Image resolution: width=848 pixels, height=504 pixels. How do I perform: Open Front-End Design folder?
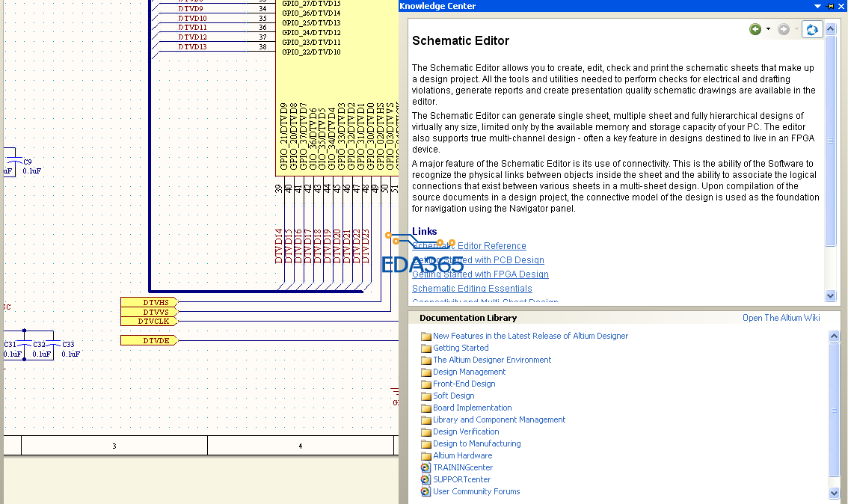click(464, 384)
